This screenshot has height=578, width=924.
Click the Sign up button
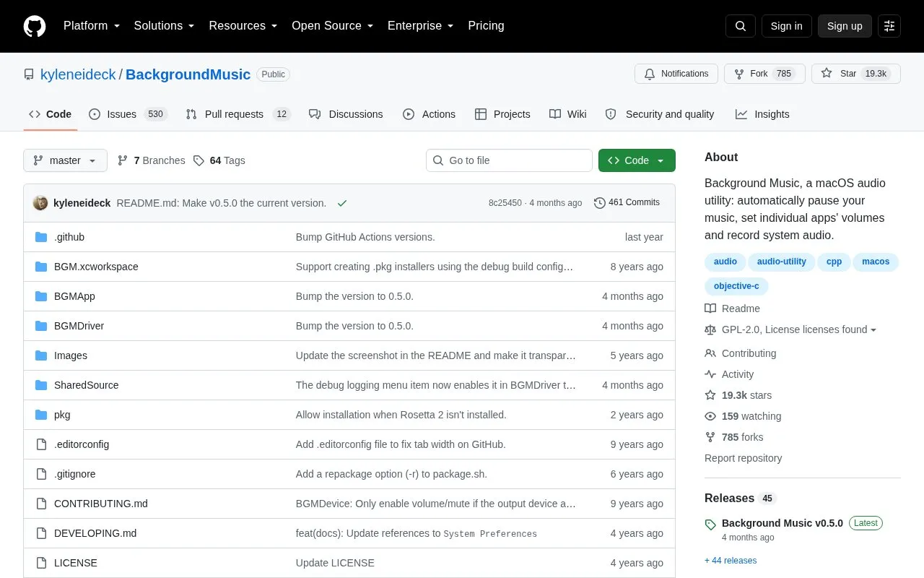[x=845, y=26]
